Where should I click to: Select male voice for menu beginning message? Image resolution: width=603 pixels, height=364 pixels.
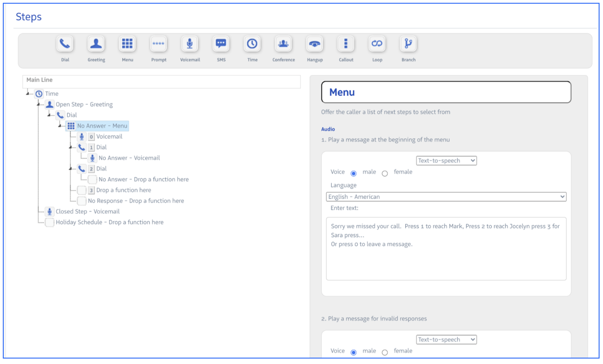[x=354, y=173]
